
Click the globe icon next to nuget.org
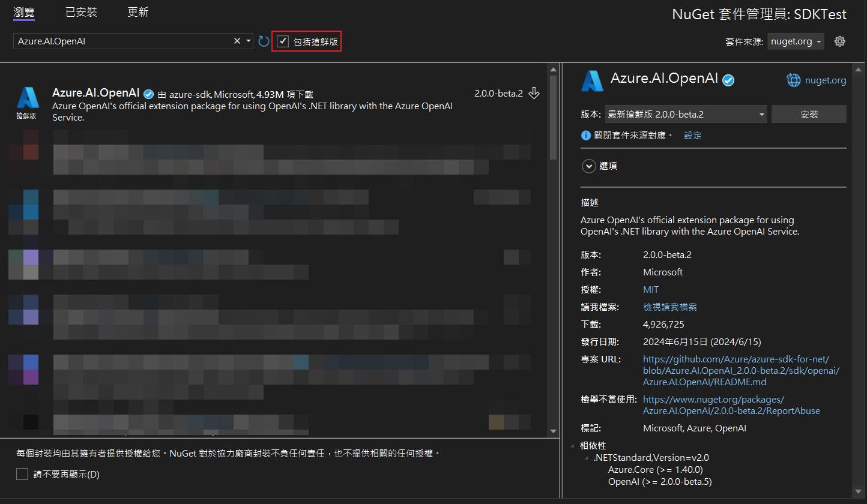pyautogui.click(x=793, y=80)
